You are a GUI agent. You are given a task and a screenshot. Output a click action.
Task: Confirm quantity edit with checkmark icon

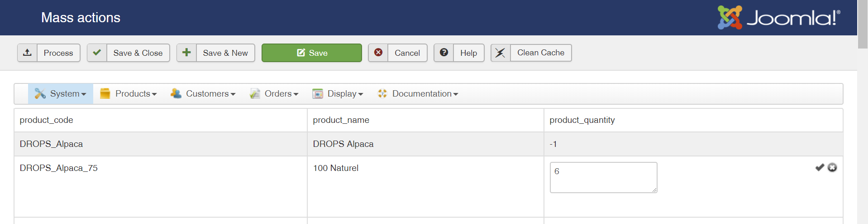point(820,167)
